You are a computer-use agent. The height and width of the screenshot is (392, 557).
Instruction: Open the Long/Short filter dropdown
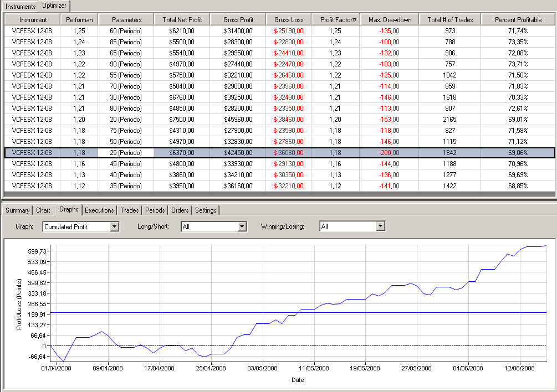click(x=242, y=226)
